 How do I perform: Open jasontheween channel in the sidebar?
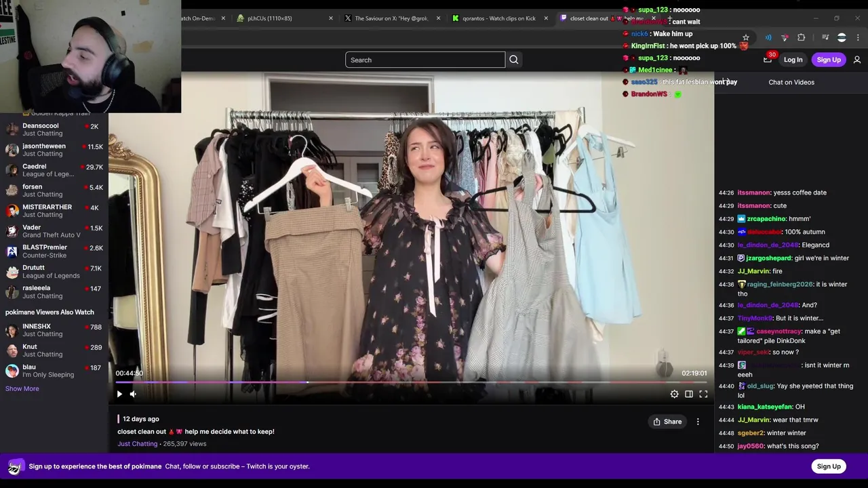click(54, 150)
